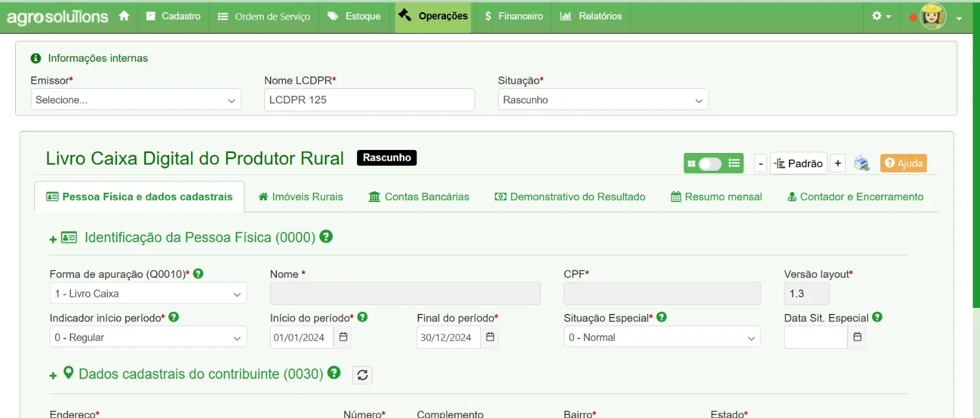Click the location pin icon for Dados cadastrais

(69, 373)
